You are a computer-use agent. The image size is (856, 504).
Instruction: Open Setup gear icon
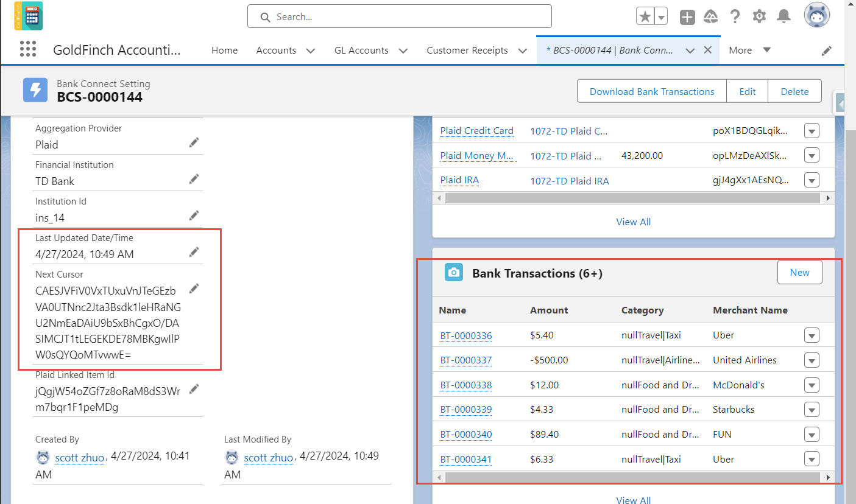[759, 16]
